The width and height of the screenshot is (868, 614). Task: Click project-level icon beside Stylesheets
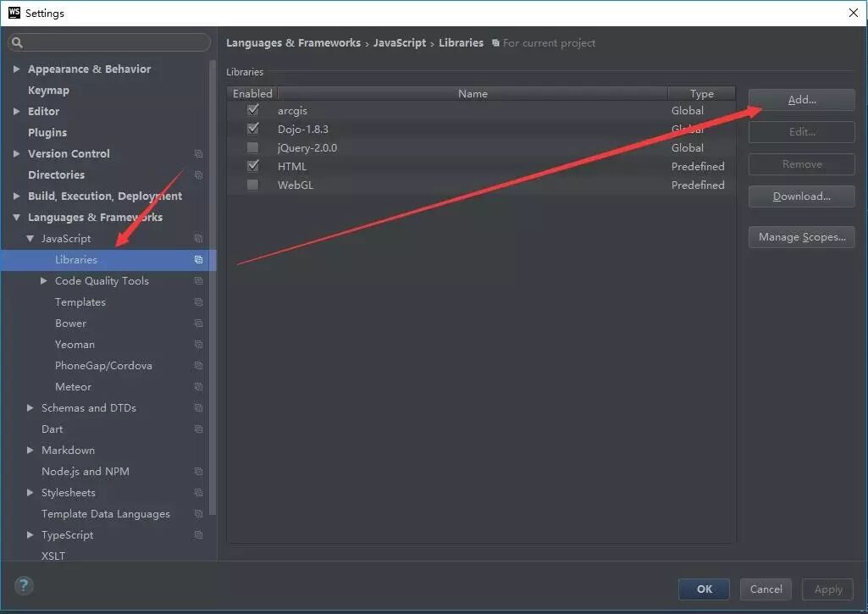pyautogui.click(x=198, y=493)
